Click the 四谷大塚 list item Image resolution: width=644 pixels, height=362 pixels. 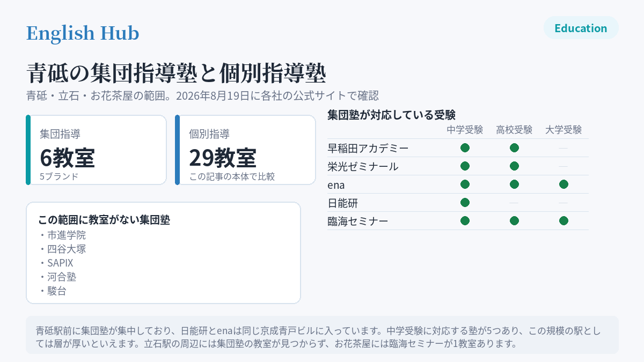[62, 249]
